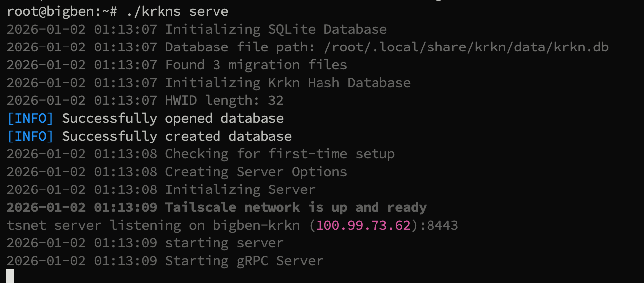The height and width of the screenshot is (283, 644).
Task: Click the 'Starting gRPC Server' log line
Action: pos(165,261)
